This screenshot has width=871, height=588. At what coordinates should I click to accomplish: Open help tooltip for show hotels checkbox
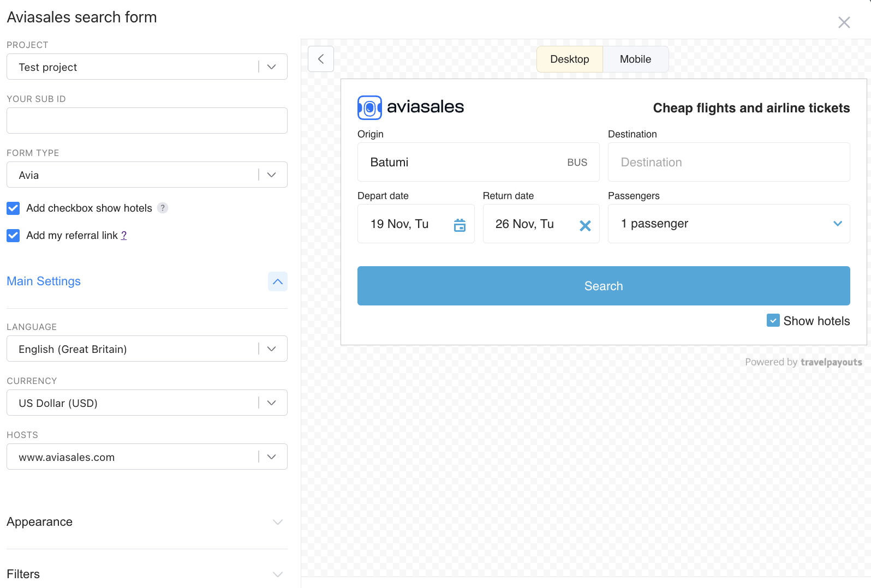tap(163, 208)
